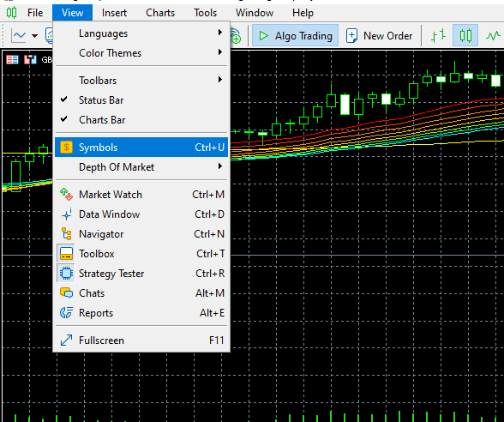The image size is (504, 422).
Task: Click the Strategy Tester chip icon
Action: [66, 274]
